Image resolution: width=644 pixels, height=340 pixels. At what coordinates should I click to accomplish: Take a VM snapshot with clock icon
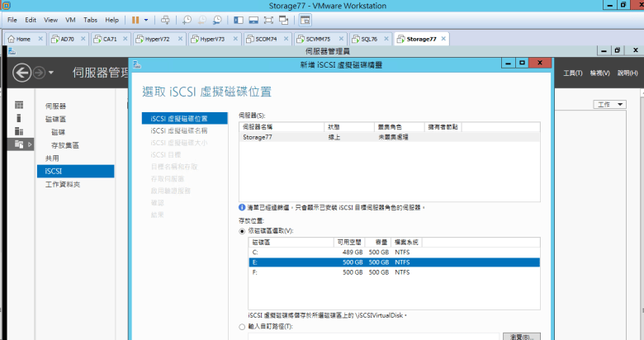pos(187,19)
